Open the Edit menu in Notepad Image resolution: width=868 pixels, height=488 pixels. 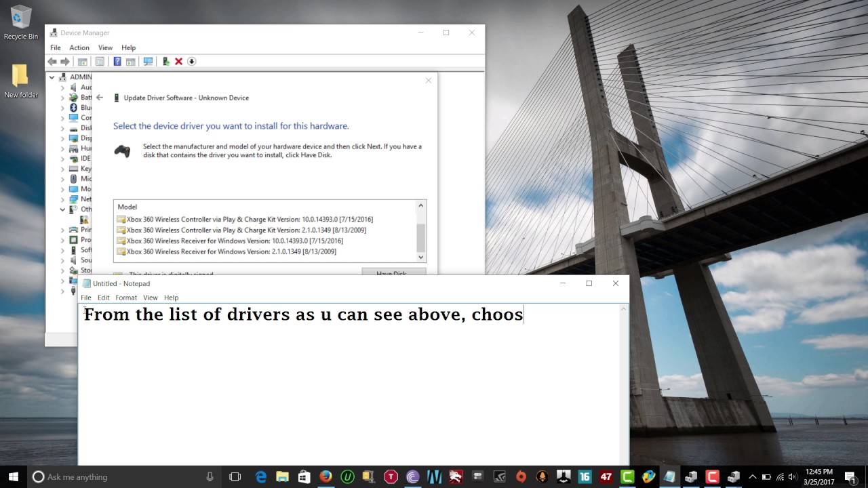pos(103,298)
